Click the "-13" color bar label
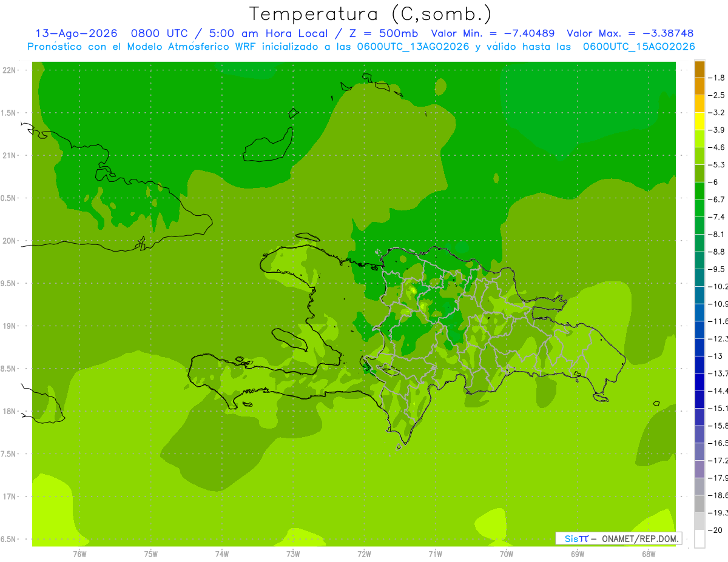Viewport: 728px width, 562px height. click(715, 356)
